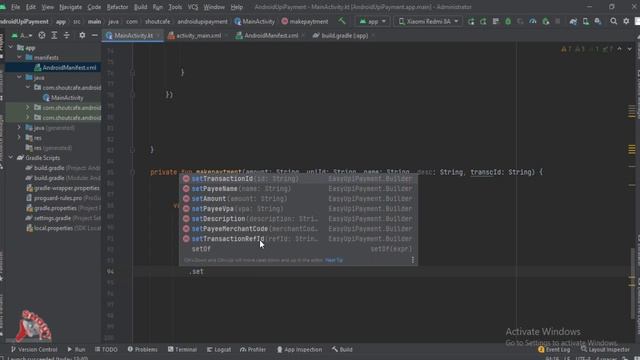Open the Logcat tool window
This screenshot has height=360, width=640.
[219, 349]
